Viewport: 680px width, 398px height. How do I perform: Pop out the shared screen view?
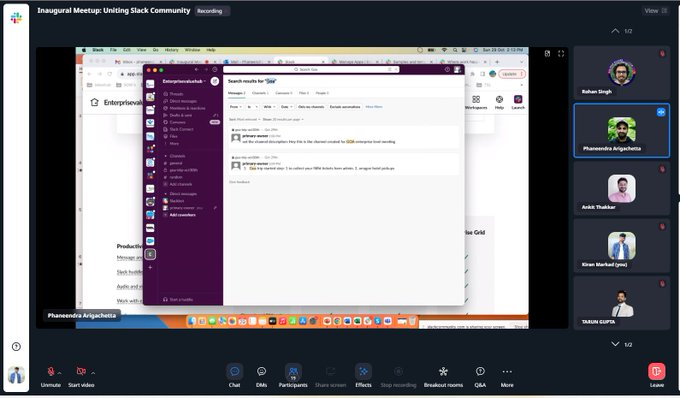click(x=547, y=53)
